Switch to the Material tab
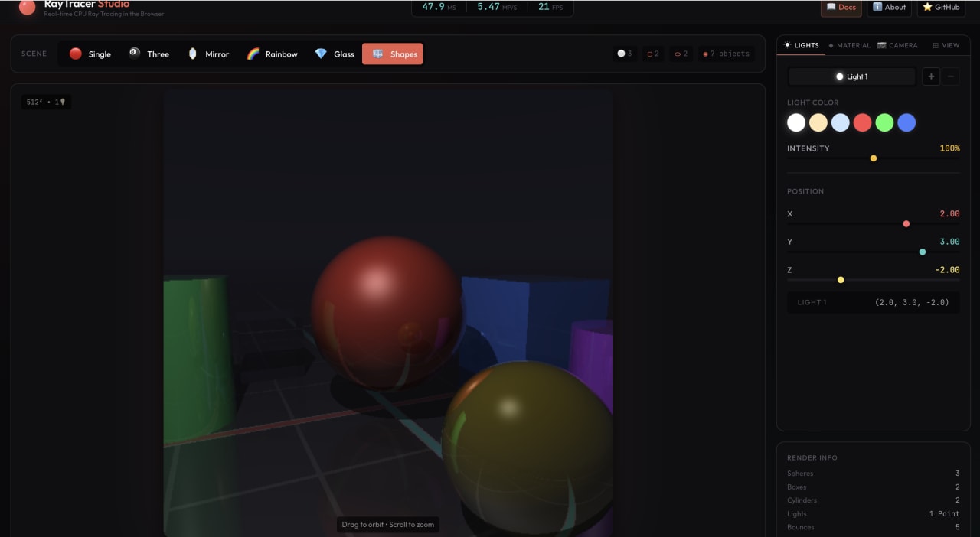 849,45
